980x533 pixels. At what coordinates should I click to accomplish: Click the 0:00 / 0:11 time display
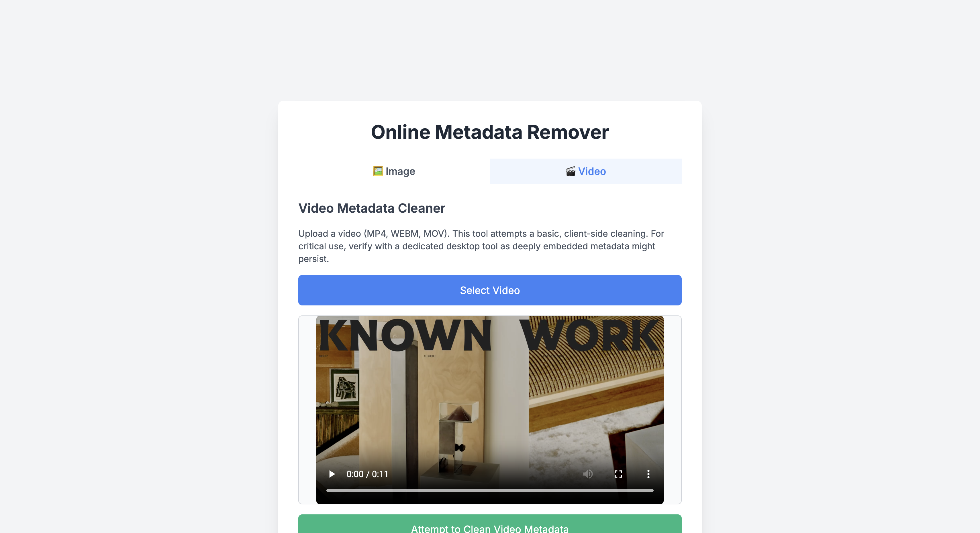[x=367, y=474]
